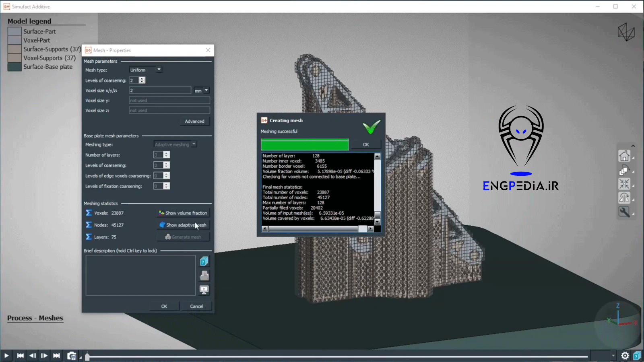This screenshot has width=644, height=362.
Task: Open the dropdown beside the timeline field
Action: 613,356
